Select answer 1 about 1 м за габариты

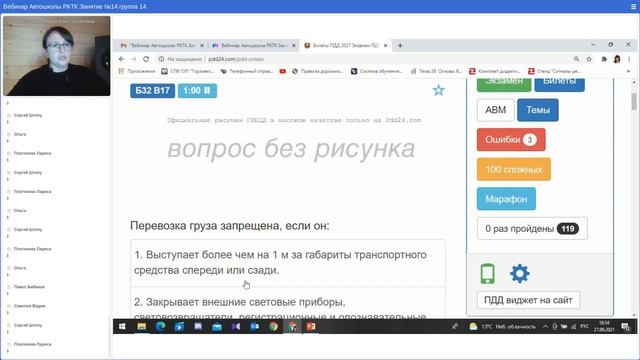[287, 262]
